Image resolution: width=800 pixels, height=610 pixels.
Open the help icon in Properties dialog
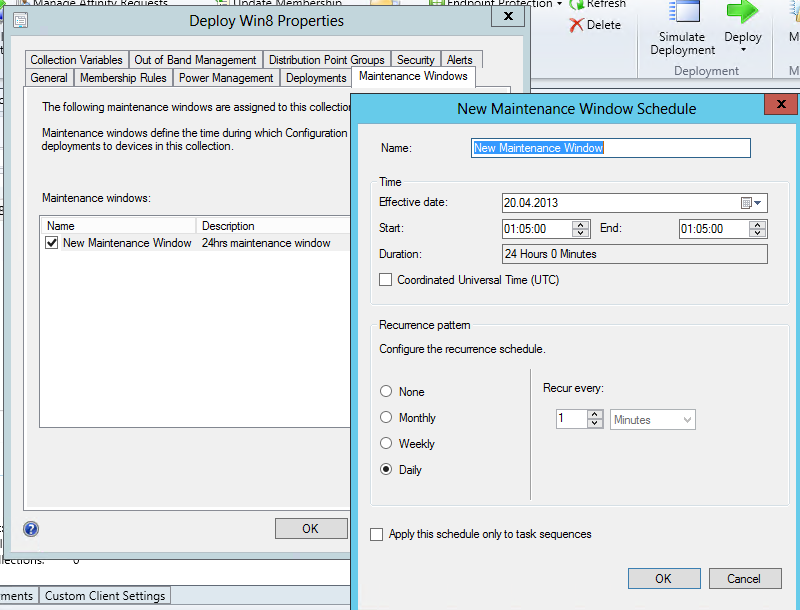[x=31, y=529]
